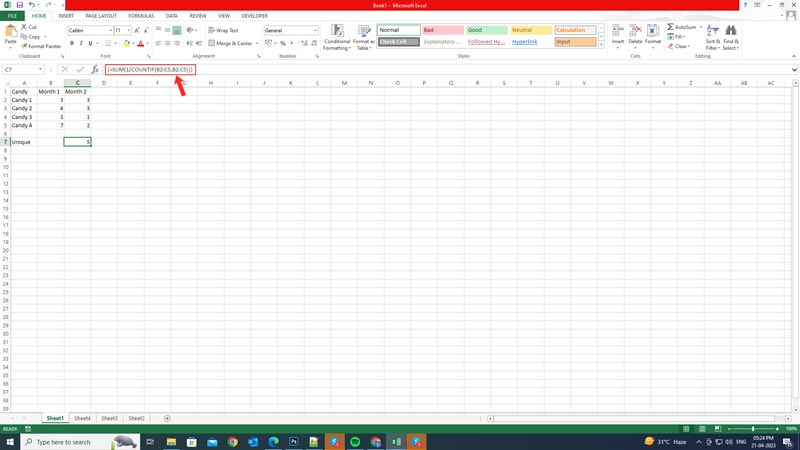Open Format as Table gallery
The height and width of the screenshot is (450, 800).
364,38
